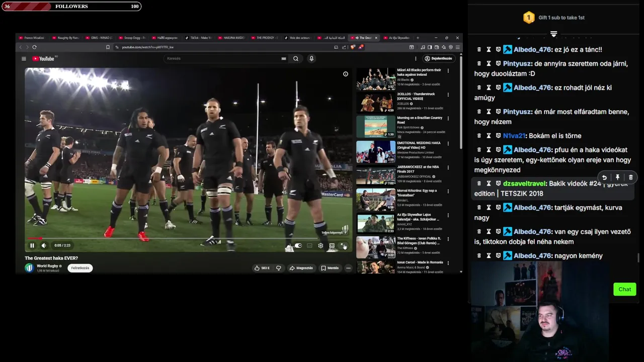The height and width of the screenshot is (362, 644).
Task: Open the info card icon on the video
Action: point(346,74)
